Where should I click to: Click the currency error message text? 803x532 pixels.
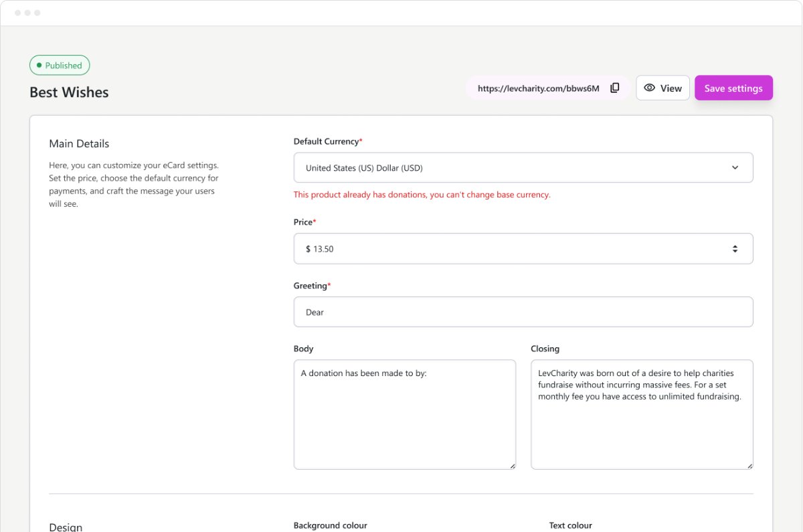(x=422, y=195)
